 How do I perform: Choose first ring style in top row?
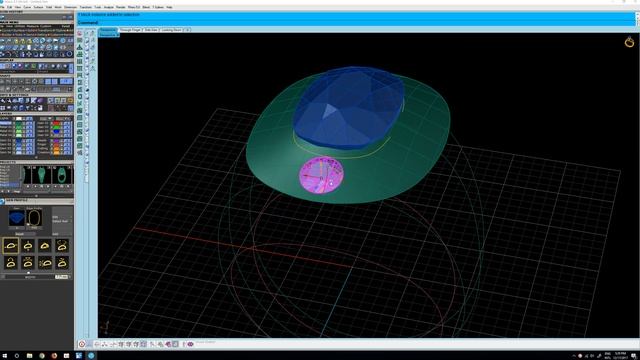coord(11,246)
